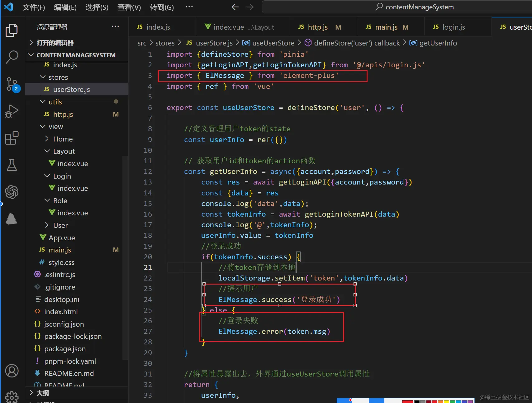Collapse the view folder

[x=77, y=127]
